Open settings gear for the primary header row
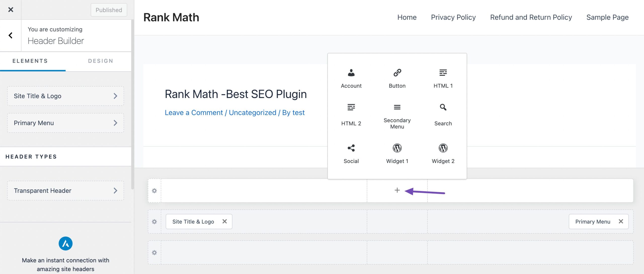644x274 pixels. coord(154,222)
